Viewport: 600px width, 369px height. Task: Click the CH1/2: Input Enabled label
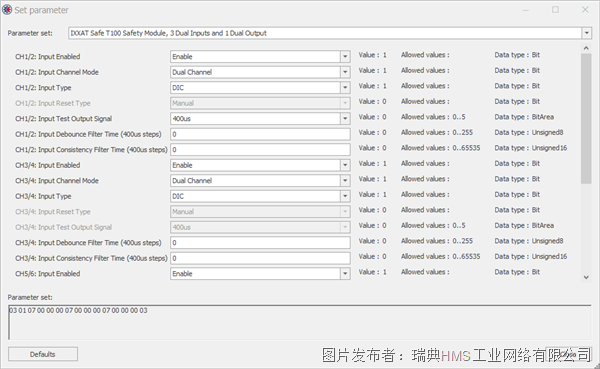(48, 57)
